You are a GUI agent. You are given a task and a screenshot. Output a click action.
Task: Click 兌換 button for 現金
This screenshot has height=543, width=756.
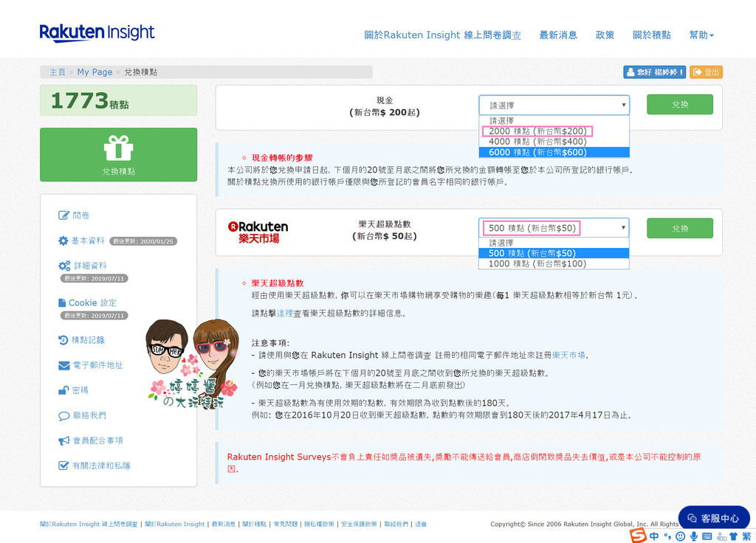click(680, 105)
